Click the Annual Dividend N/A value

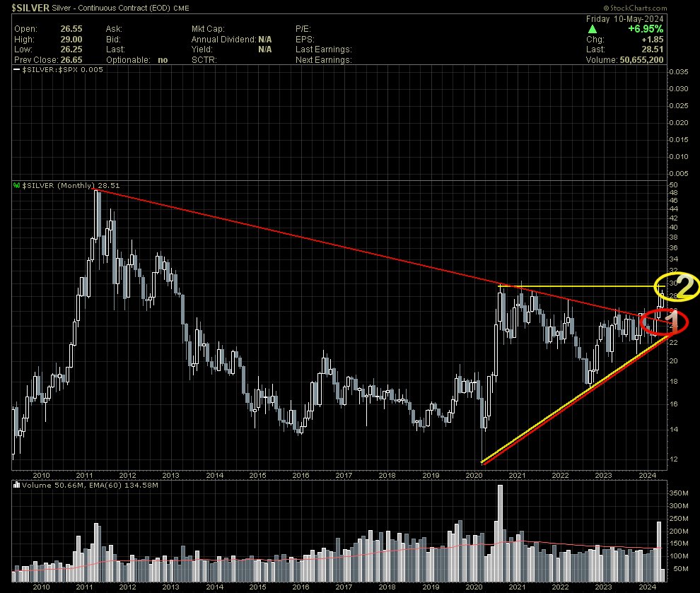pos(264,40)
